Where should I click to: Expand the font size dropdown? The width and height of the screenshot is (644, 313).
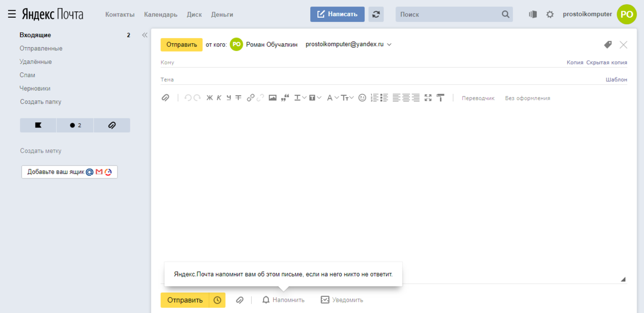pos(348,98)
